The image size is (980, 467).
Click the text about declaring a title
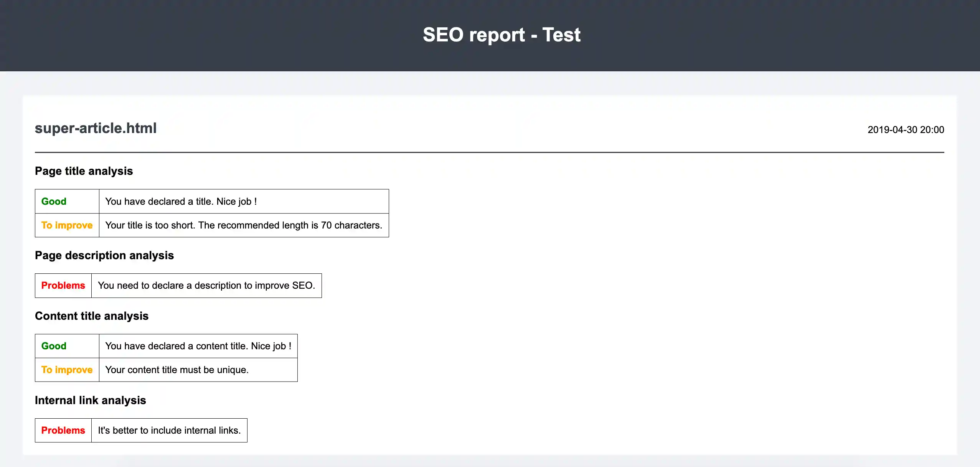(x=181, y=201)
